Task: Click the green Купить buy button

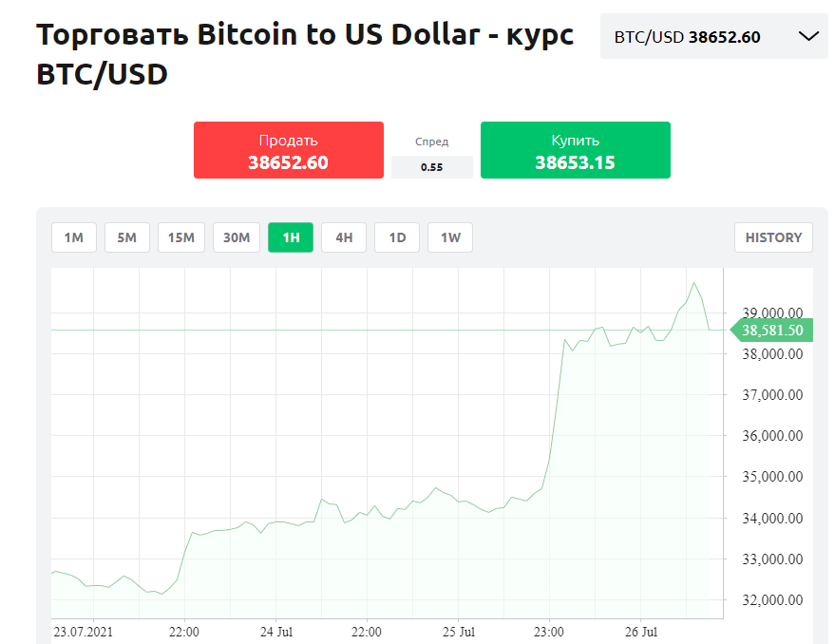Action: 575,150
